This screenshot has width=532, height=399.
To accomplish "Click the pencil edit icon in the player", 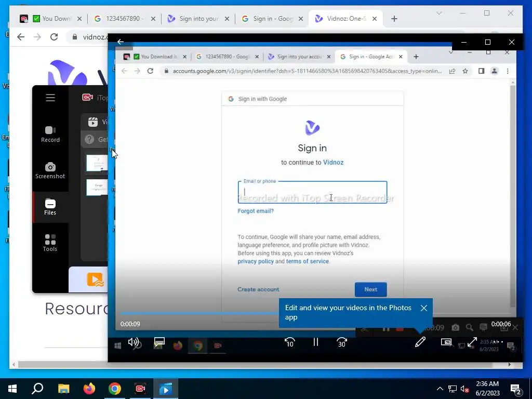I will click(x=420, y=342).
